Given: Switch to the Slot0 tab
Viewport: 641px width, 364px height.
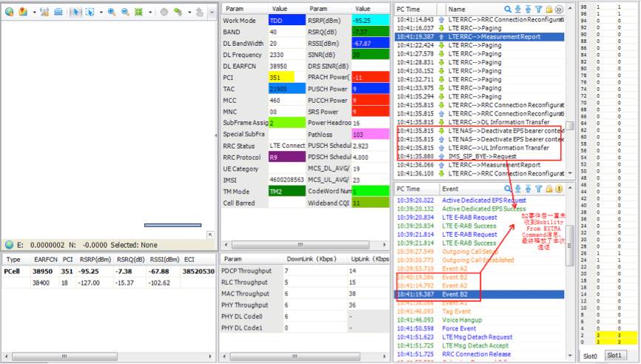Looking at the screenshot, I should (591, 356).
